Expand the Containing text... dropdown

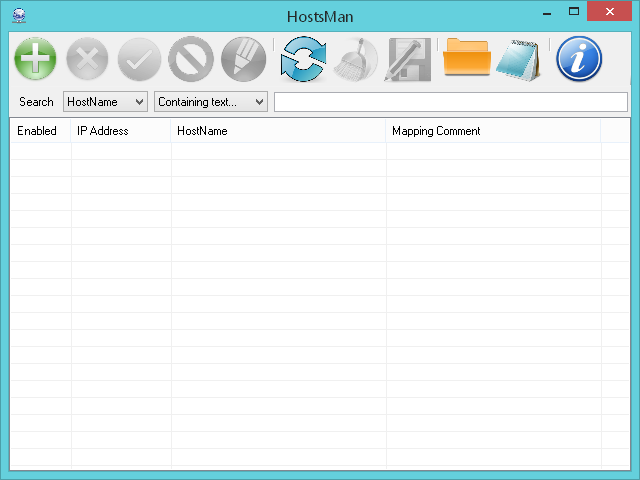211,102
